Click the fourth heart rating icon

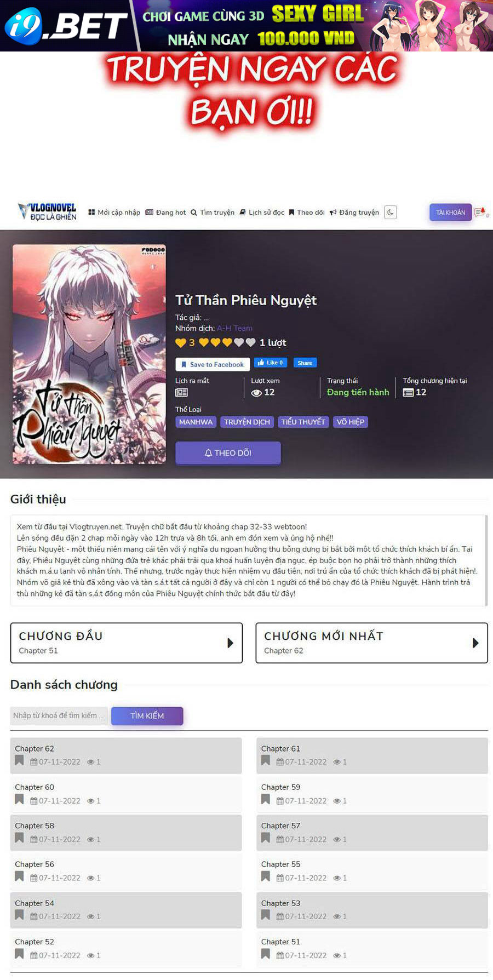coord(239,342)
